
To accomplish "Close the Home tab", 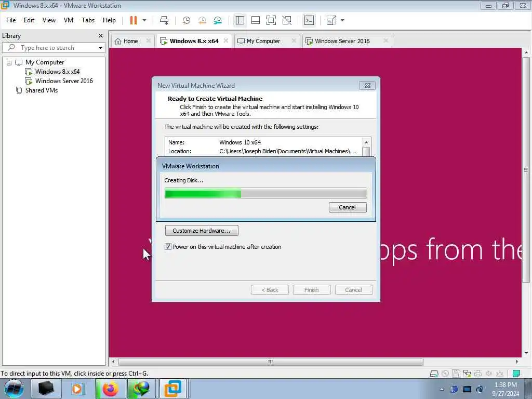I will pos(148,41).
